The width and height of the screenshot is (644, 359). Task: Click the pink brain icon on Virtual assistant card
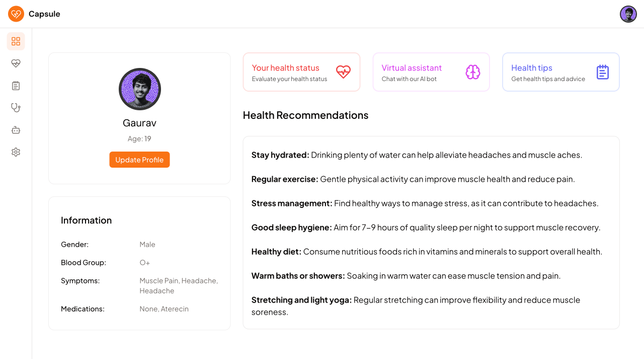pos(473,72)
